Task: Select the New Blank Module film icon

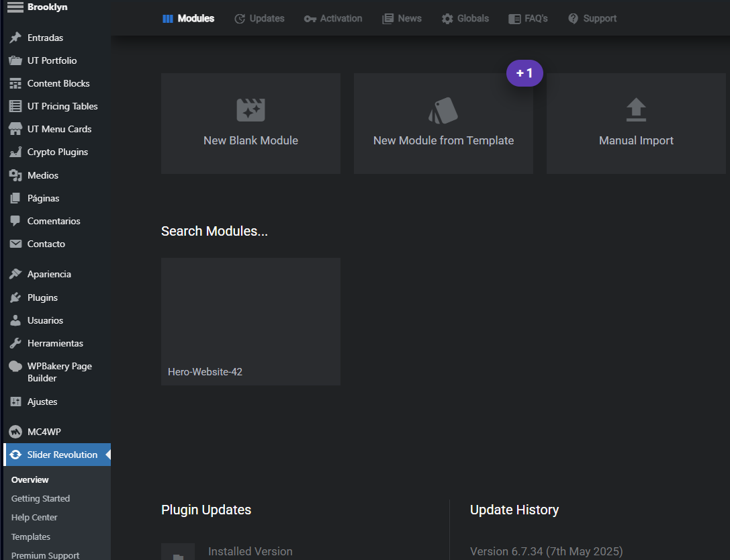Action: pos(250,109)
